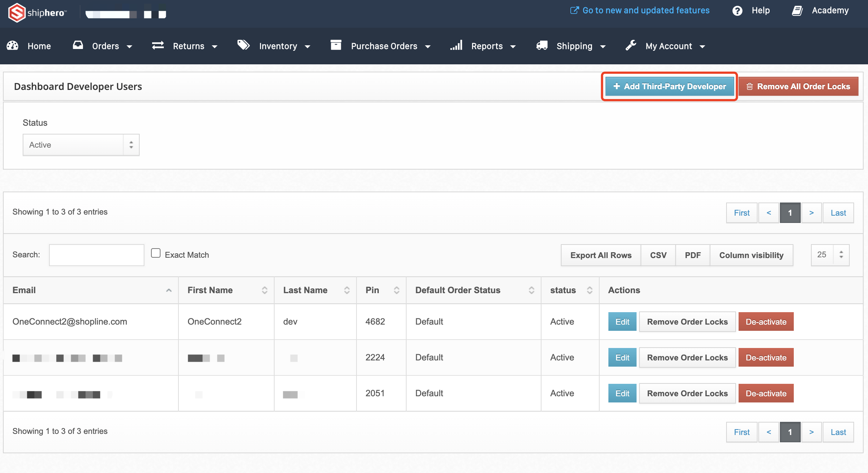Sort table by status column arrows
The image size is (868, 473).
589,290
